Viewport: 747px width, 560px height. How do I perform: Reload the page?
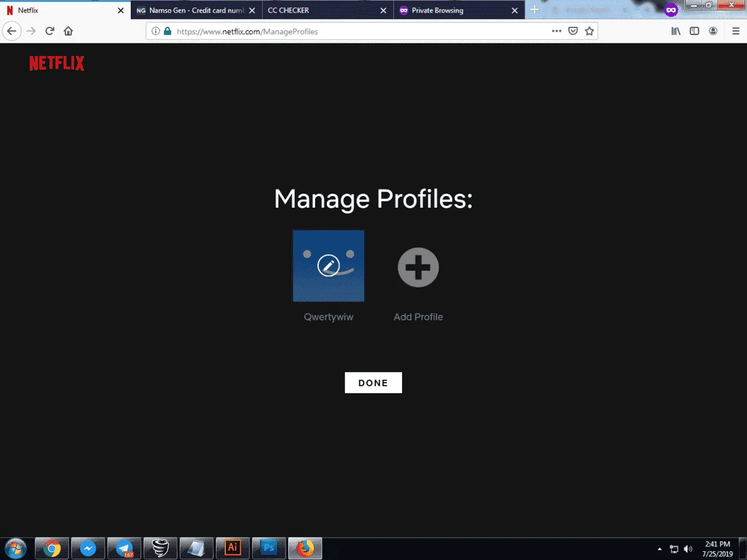(50, 31)
